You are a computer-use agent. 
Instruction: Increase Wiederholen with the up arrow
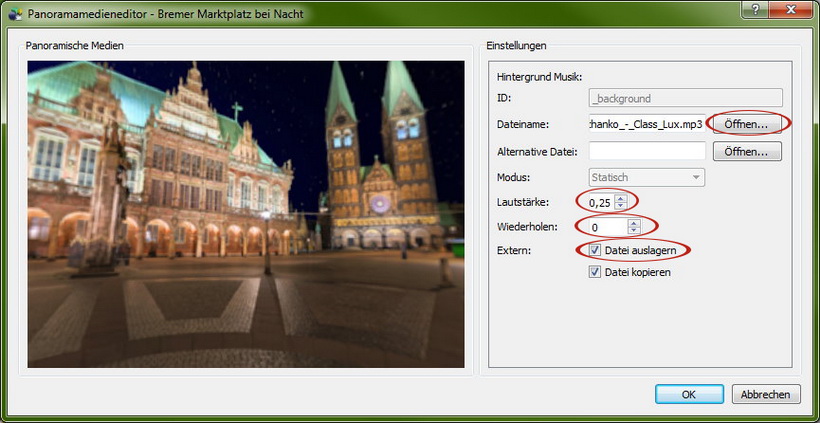point(633,222)
